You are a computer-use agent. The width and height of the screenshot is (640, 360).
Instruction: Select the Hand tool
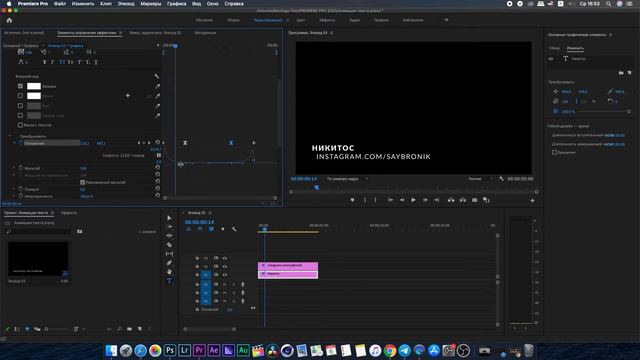coord(169,272)
